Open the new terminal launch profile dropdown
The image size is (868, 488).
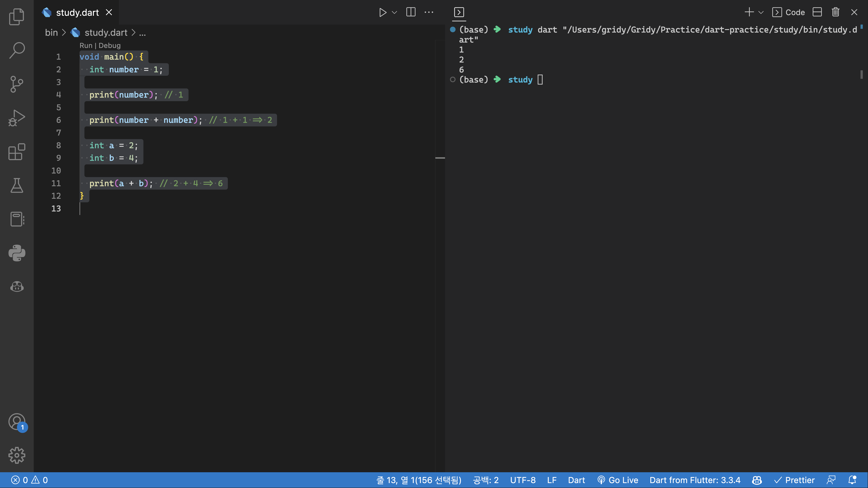(x=761, y=13)
